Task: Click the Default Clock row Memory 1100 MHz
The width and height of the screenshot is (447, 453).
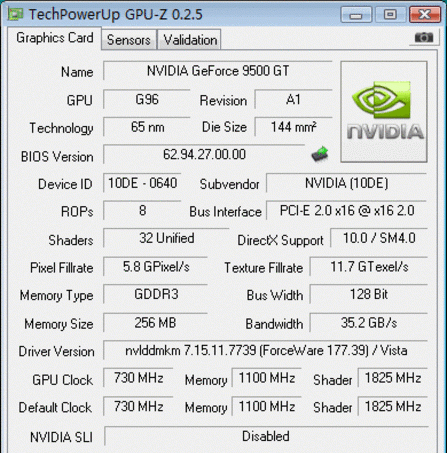Action: click(x=267, y=406)
